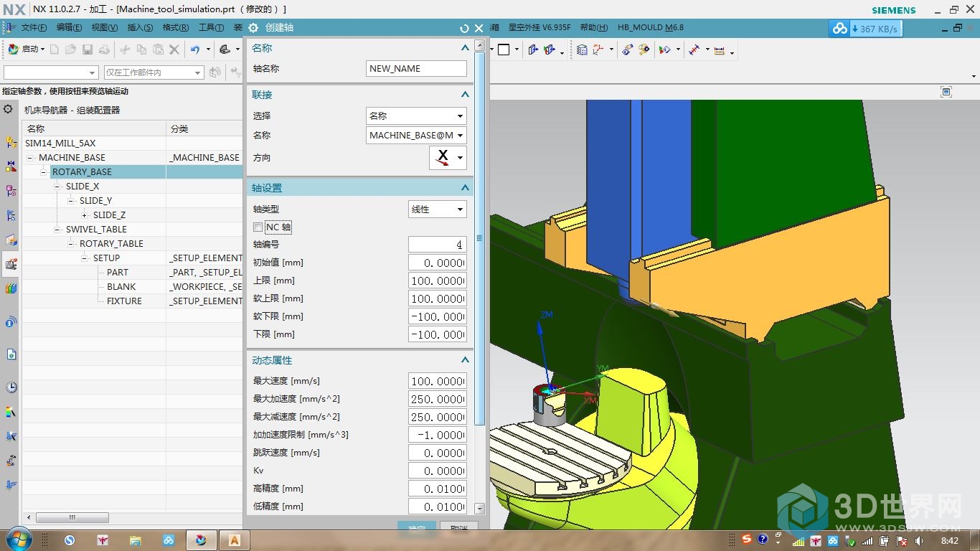Collapse the 轴设置 section header
The height and width of the screenshot is (551, 980).
coord(465,188)
